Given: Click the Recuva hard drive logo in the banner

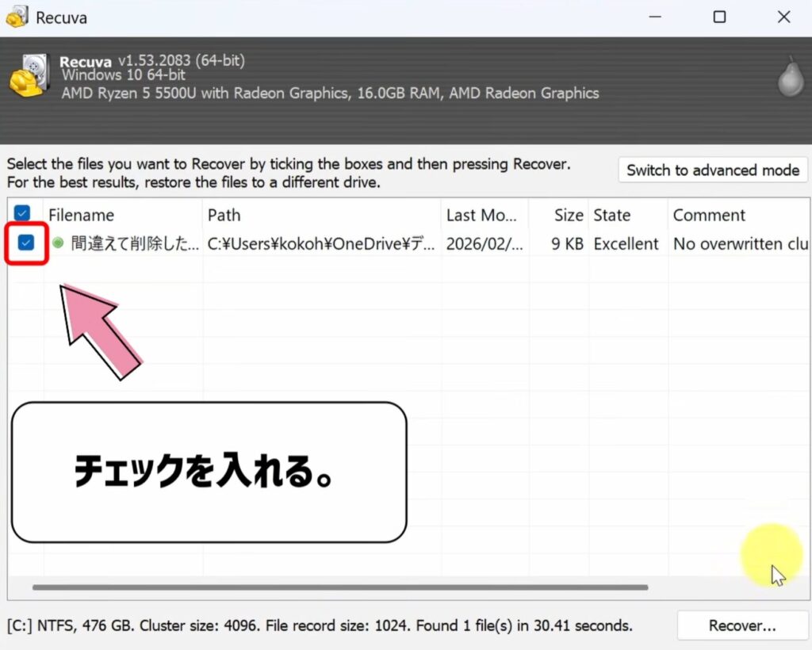Looking at the screenshot, I should tap(31, 75).
